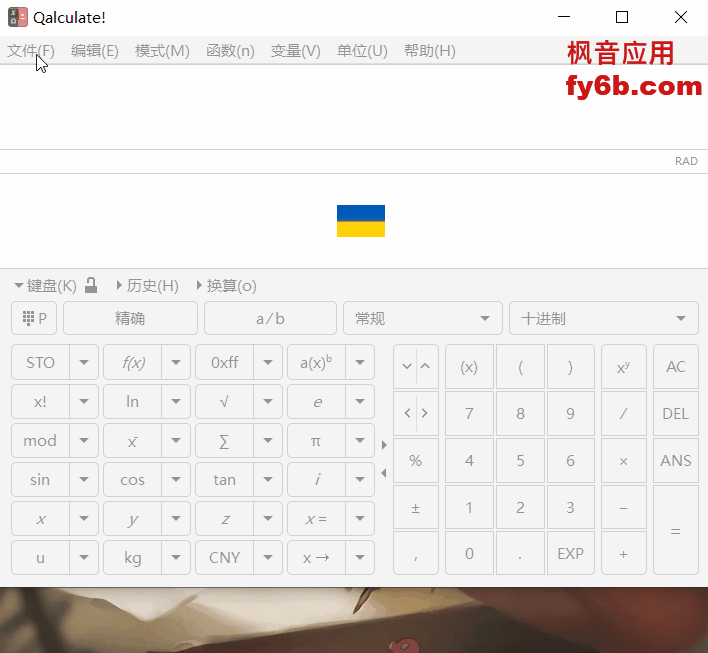Move cursor left with < arrow
This screenshot has height=653, width=708.
click(407, 413)
